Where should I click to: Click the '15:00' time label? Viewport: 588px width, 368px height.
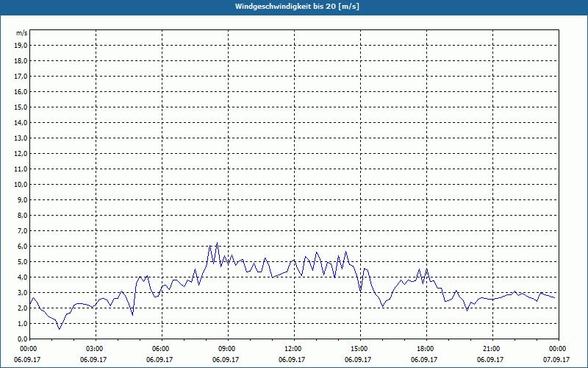tap(360, 349)
